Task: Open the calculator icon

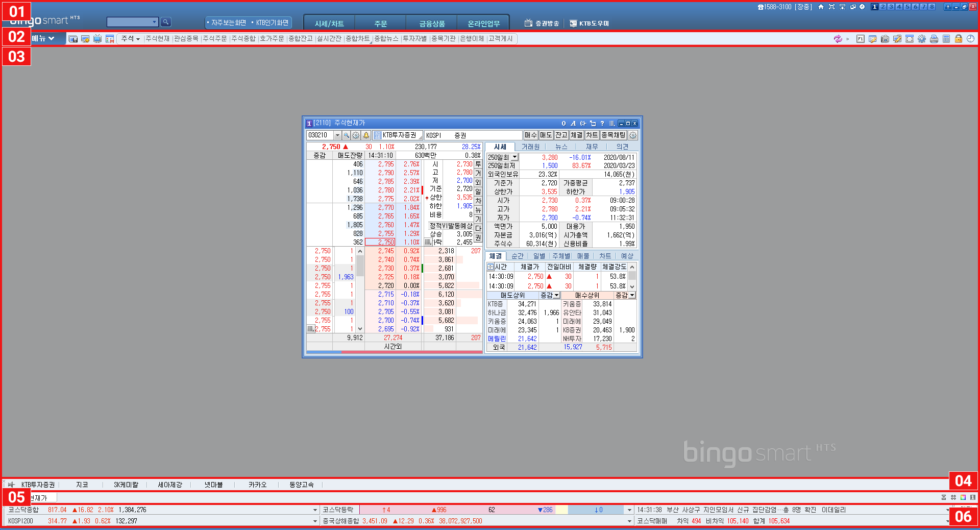Action: [946, 39]
